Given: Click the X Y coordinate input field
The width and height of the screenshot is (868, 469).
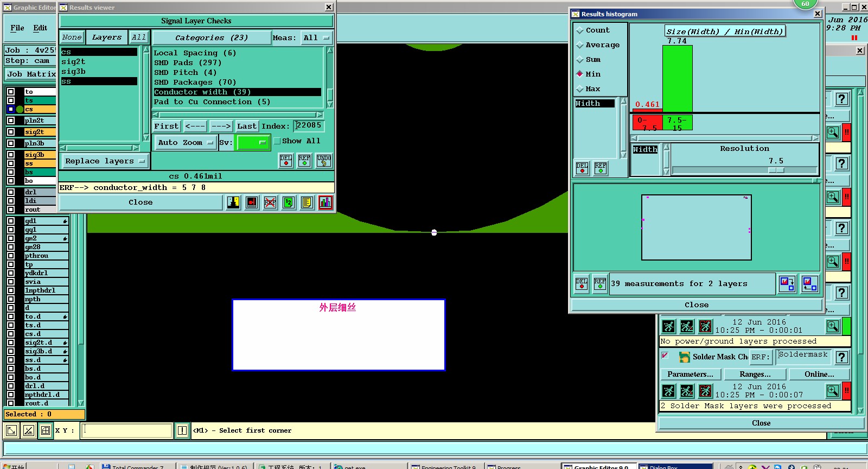Looking at the screenshot, I should pyautogui.click(x=126, y=431).
